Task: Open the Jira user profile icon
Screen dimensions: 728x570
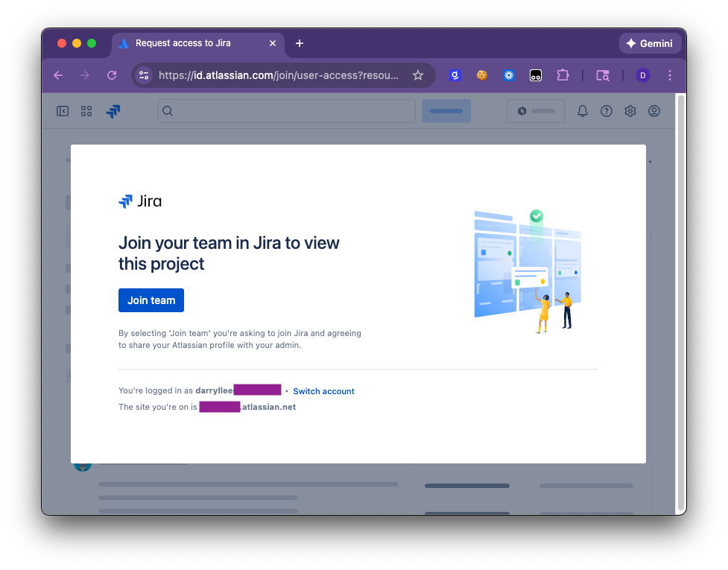Action: pos(654,111)
